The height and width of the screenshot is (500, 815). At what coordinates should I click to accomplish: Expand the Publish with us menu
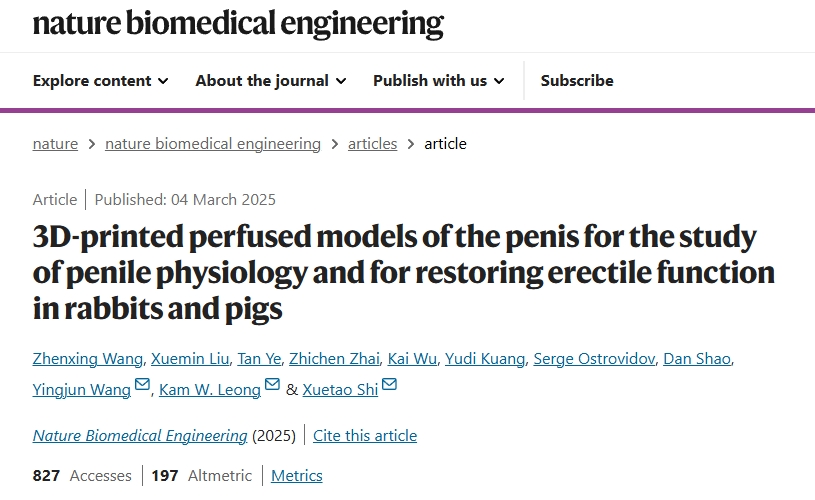(x=438, y=80)
